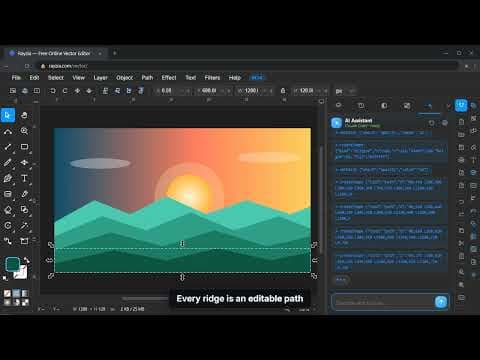Open the Filters menu
The image size is (480, 360).
[212, 78]
